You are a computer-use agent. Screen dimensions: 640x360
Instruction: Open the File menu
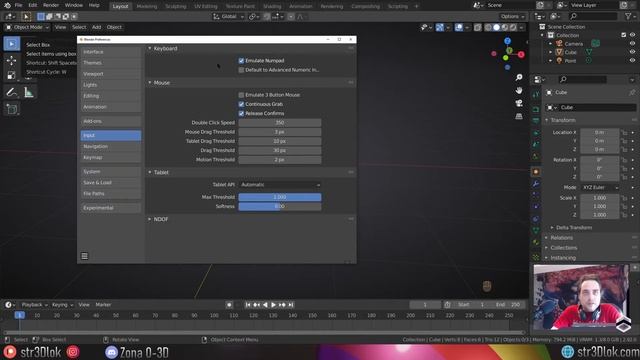click(18, 5)
